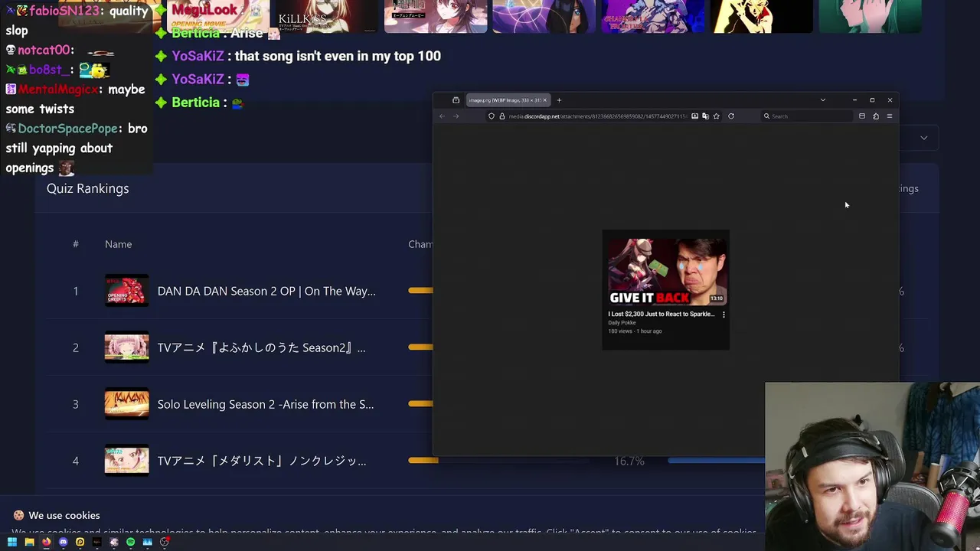Click the Solo Leveling Season 2 thumbnail
980x551 pixels.
coord(126,404)
